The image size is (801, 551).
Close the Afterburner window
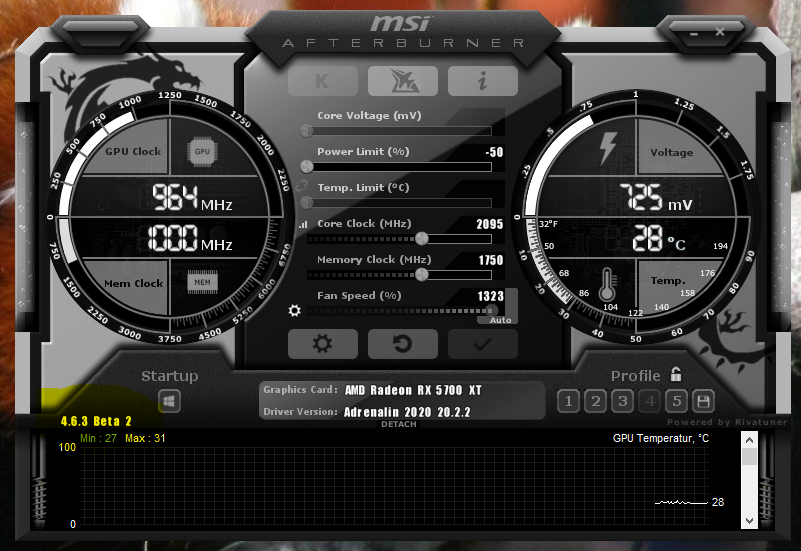(x=720, y=32)
